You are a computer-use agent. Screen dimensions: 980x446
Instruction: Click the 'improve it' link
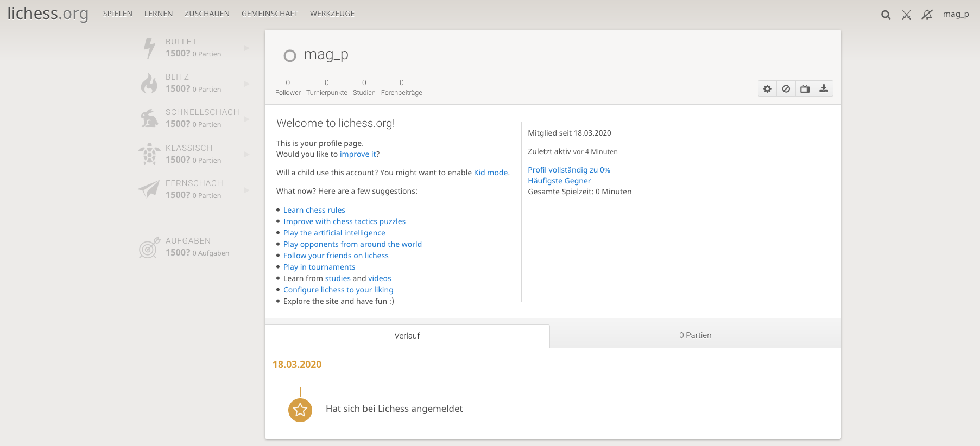pyautogui.click(x=358, y=154)
